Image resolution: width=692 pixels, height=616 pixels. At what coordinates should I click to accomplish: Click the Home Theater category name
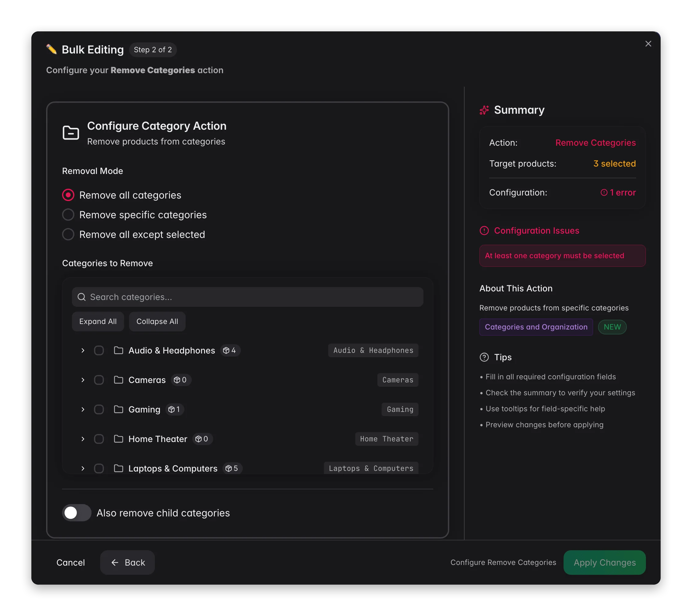tap(158, 439)
